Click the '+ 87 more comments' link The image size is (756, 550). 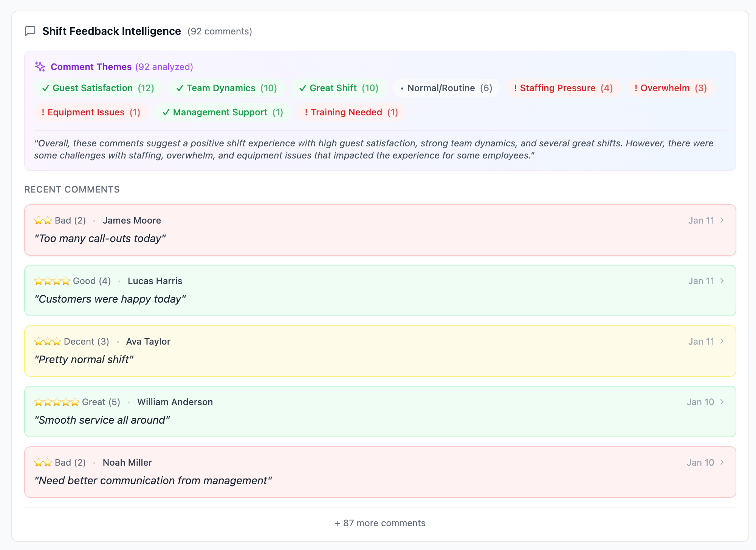click(380, 523)
